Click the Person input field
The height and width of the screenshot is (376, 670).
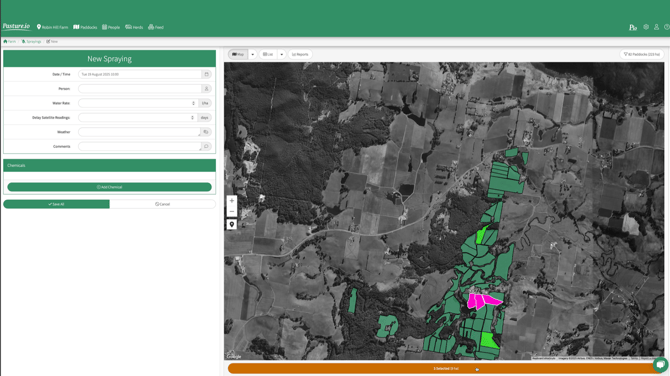(140, 89)
